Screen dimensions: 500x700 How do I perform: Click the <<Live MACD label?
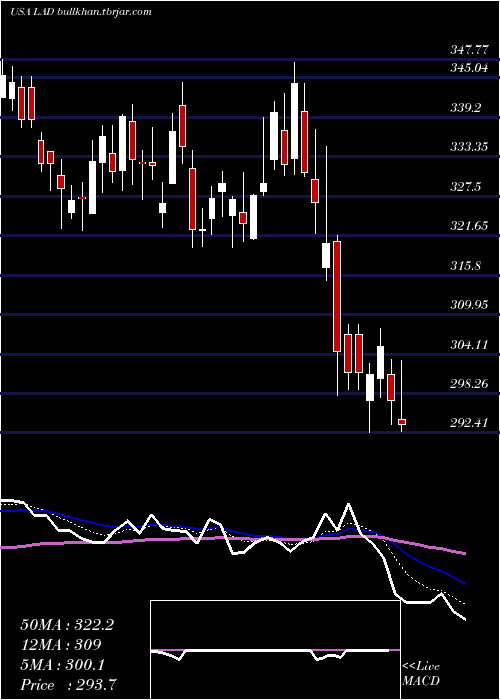pos(421,674)
